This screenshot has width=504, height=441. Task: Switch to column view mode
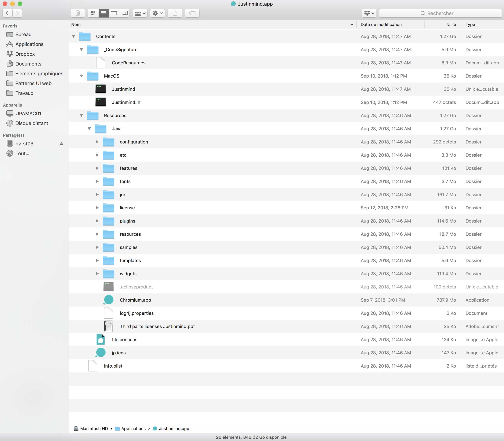pyautogui.click(x=114, y=13)
